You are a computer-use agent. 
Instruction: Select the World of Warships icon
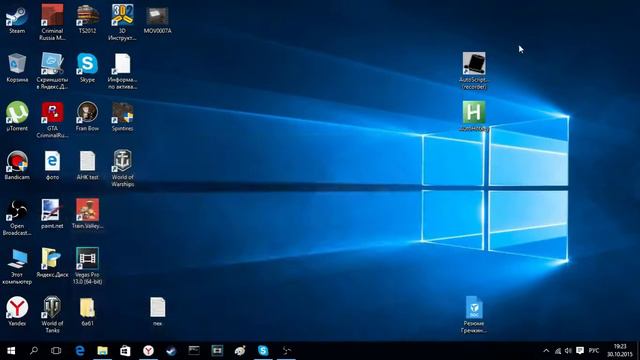122,169
